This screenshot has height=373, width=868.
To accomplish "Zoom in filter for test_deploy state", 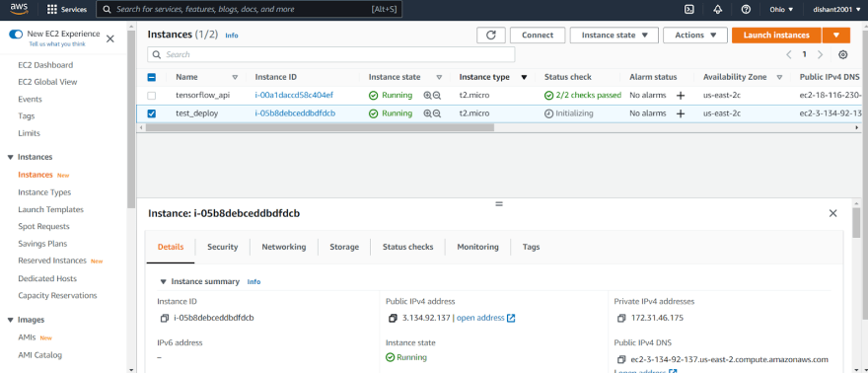I will (x=427, y=113).
